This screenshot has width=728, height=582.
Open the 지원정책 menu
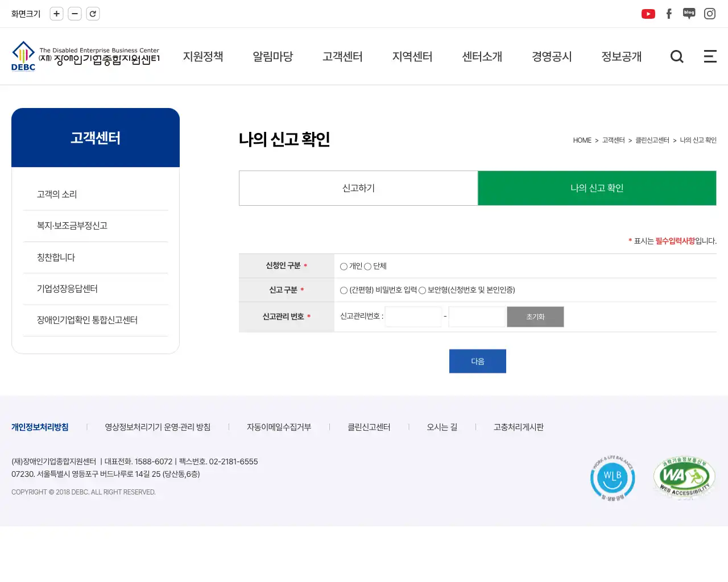203,56
